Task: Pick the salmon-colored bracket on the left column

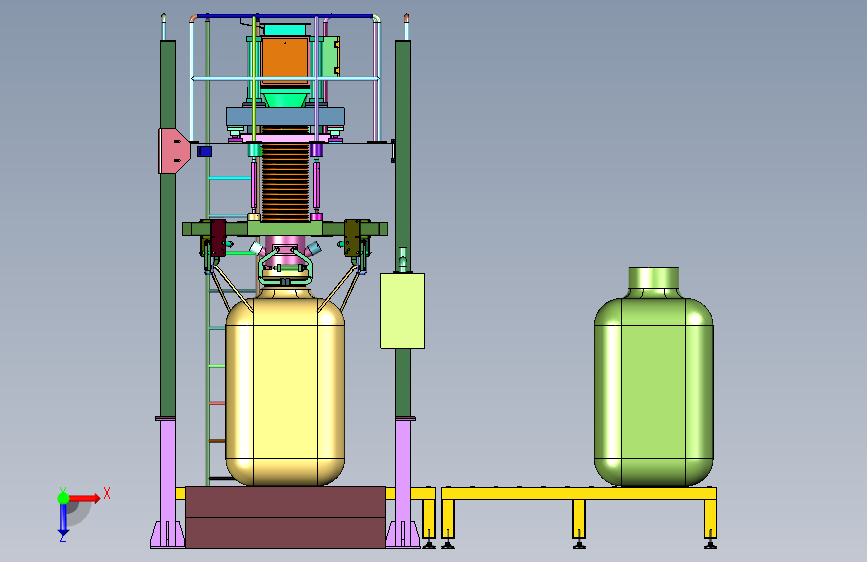Action: (x=174, y=151)
